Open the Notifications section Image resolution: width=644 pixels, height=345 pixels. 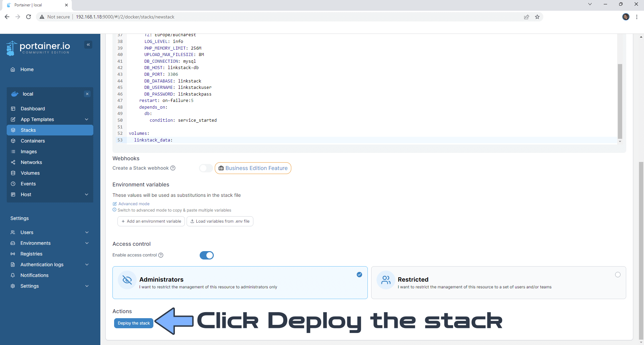coord(34,275)
